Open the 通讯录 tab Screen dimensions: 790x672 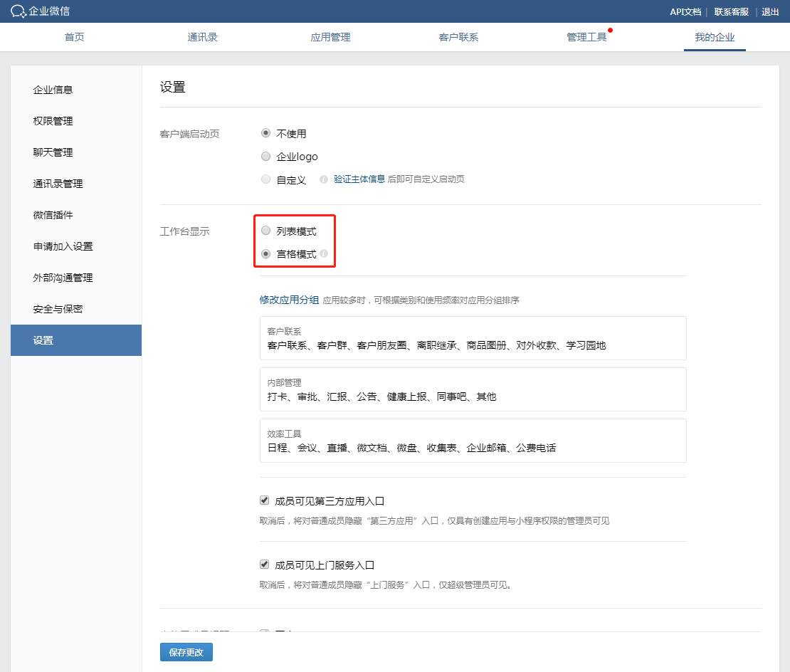(202, 37)
